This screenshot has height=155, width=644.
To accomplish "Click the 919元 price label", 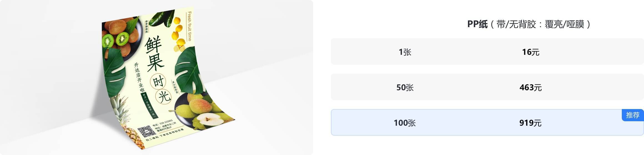I will [x=530, y=123].
